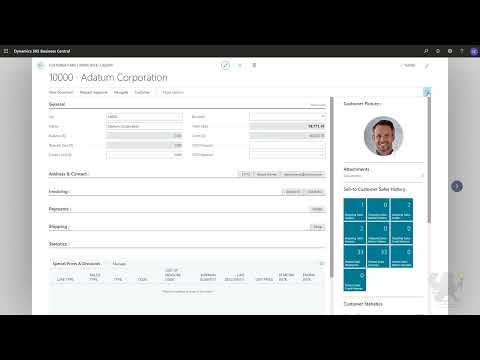Expand the Invoicing section
Viewport: 480px width, 360px height.
click(59, 191)
